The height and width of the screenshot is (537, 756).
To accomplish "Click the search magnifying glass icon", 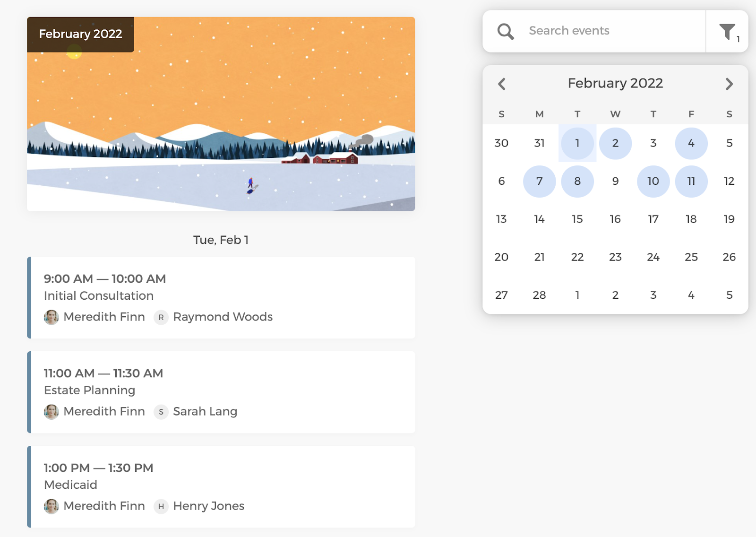I will point(505,31).
